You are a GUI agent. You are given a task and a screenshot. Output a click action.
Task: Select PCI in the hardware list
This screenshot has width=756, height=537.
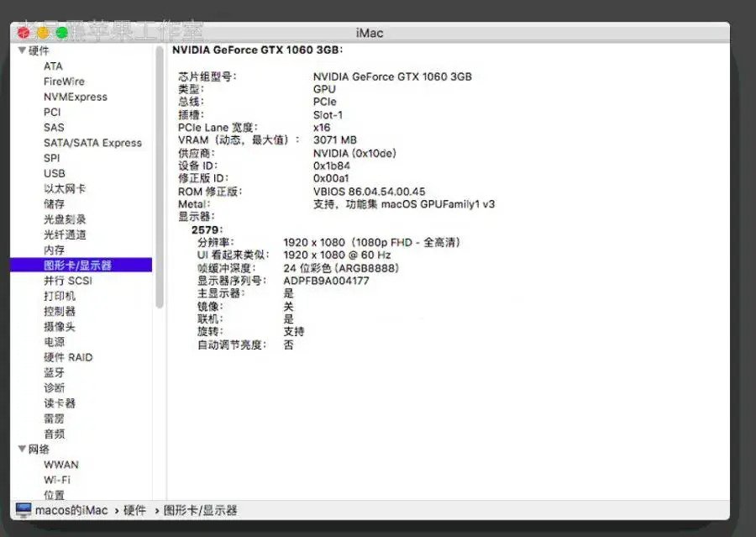pos(52,113)
